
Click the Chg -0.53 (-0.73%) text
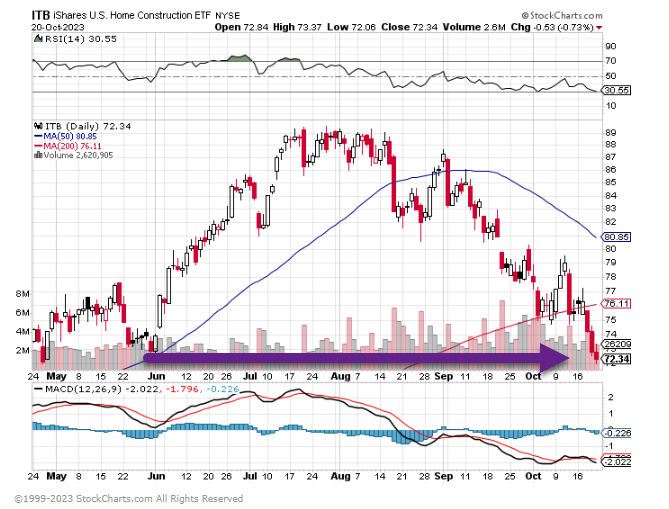coord(552,27)
